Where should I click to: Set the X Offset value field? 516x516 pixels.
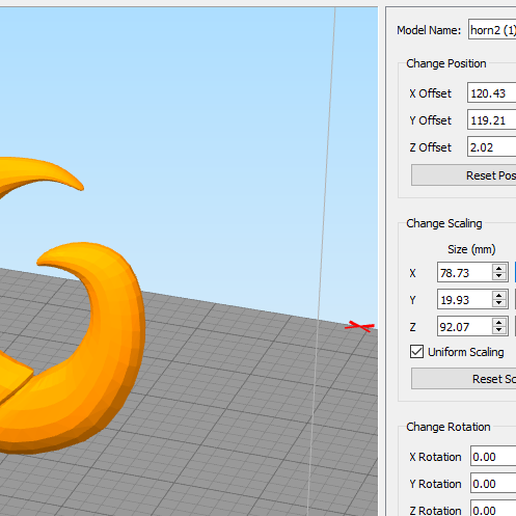coord(492,93)
